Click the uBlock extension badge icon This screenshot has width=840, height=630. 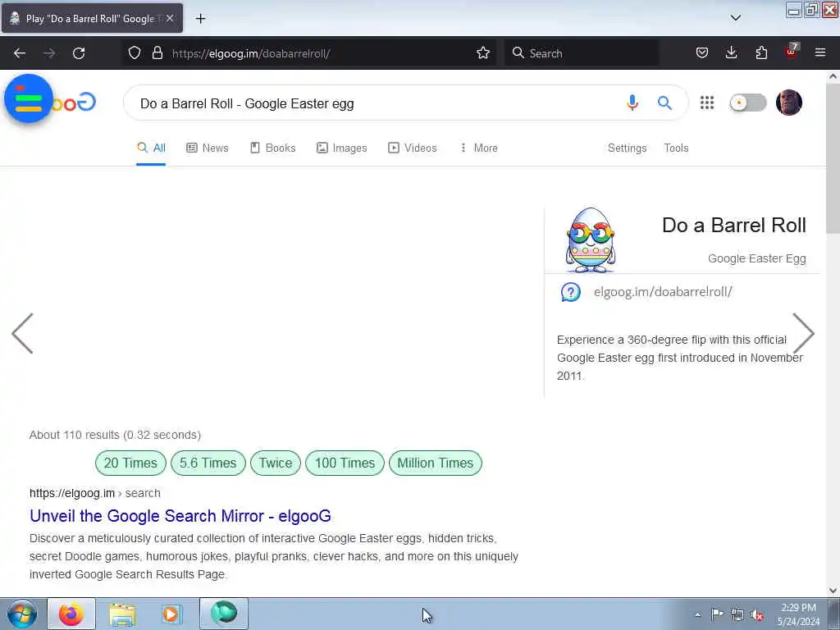[x=792, y=52]
